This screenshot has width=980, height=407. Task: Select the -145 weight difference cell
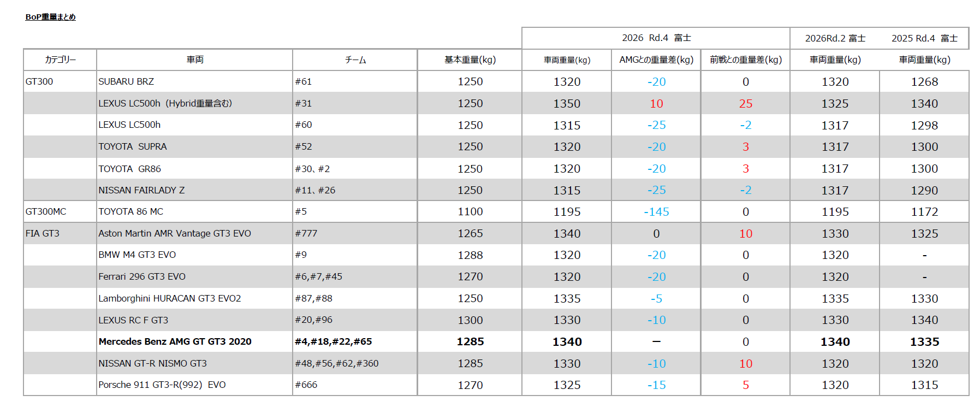[656, 211]
